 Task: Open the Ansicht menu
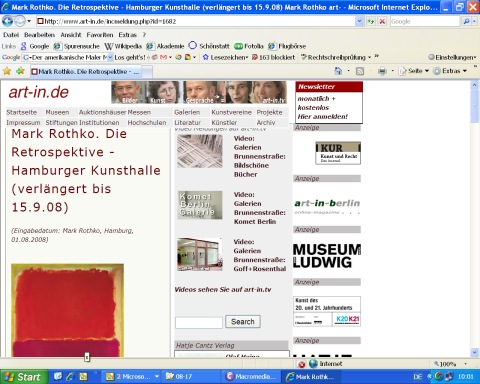(x=71, y=35)
